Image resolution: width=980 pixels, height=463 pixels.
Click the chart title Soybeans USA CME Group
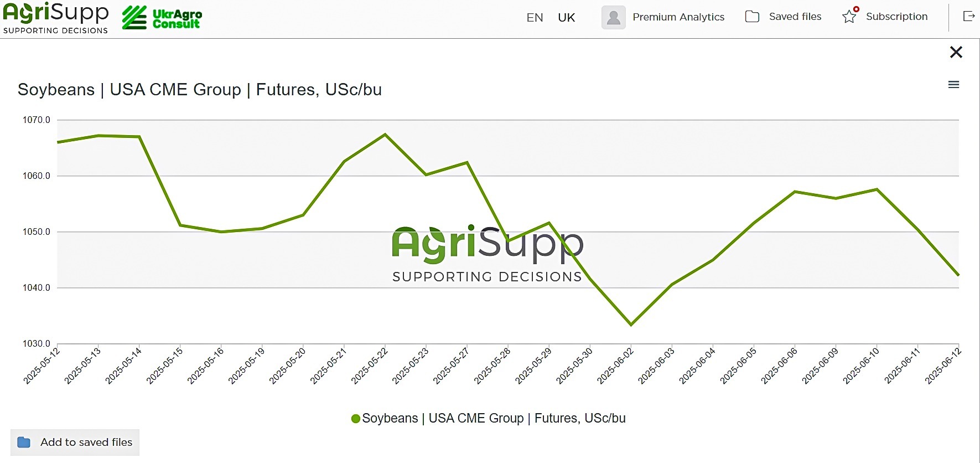(x=200, y=90)
